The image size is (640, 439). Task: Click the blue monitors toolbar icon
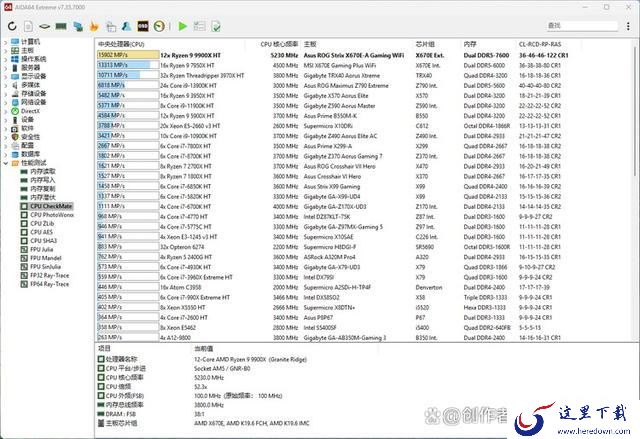tap(78, 27)
